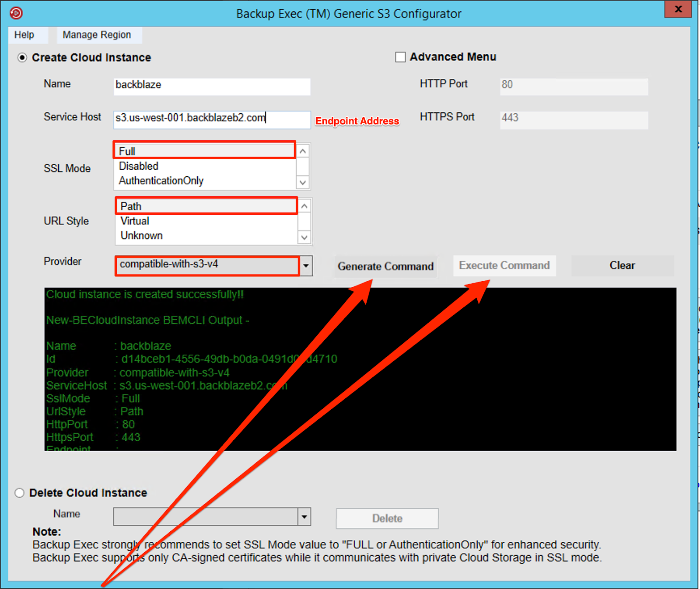Image resolution: width=700 pixels, height=589 pixels.
Task: Click the HTTPS Port field showing 443
Action: [x=574, y=120]
